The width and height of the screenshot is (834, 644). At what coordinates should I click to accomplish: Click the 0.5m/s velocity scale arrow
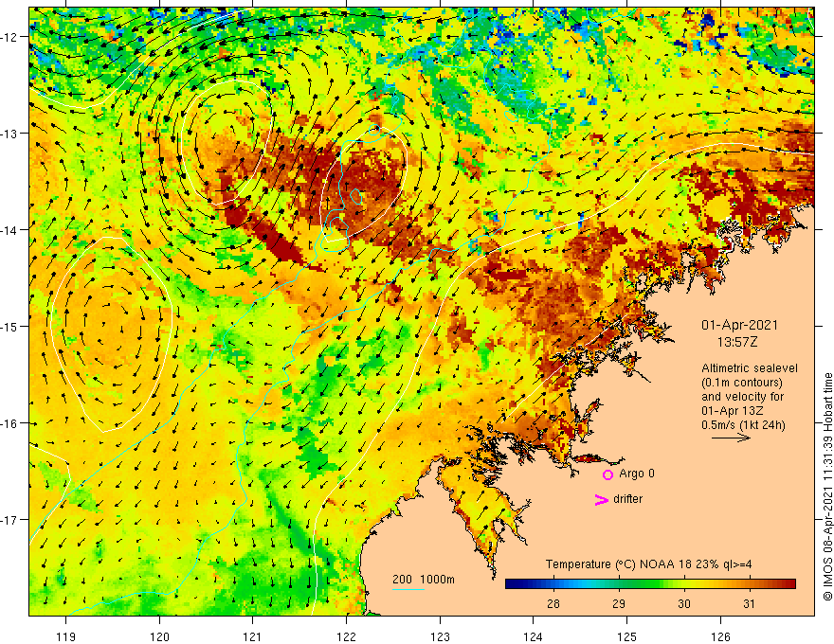coord(731,438)
